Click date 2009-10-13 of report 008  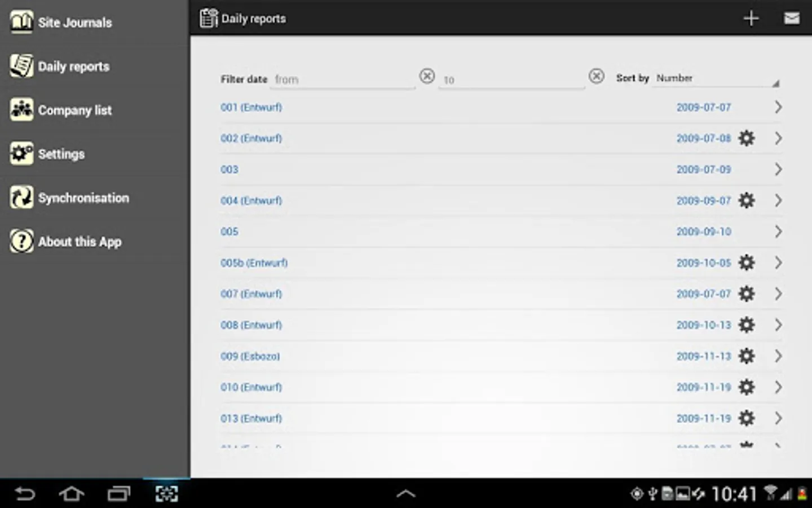coord(704,325)
